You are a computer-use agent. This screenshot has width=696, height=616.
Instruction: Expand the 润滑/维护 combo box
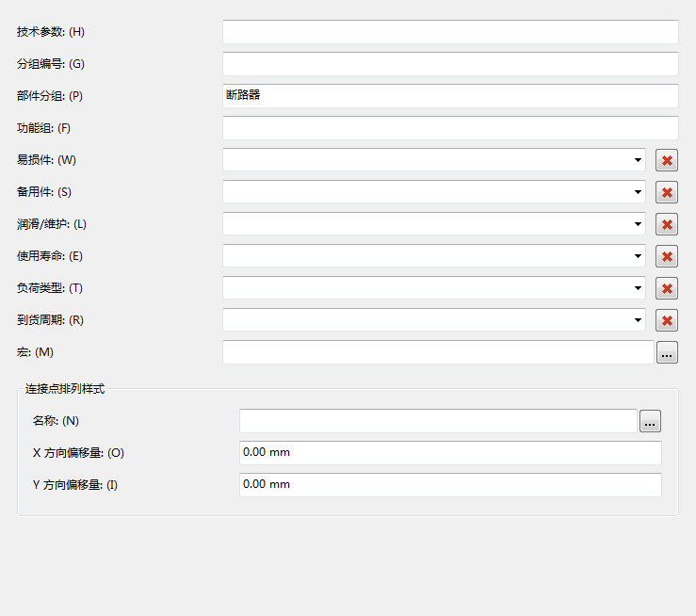click(638, 224)
